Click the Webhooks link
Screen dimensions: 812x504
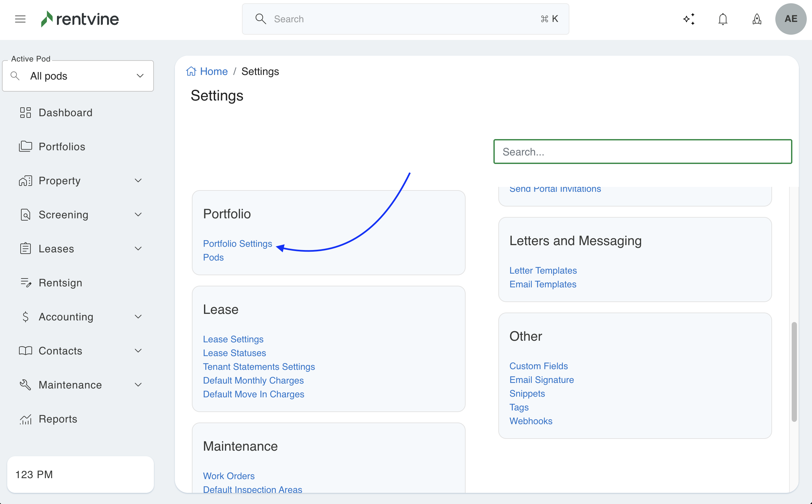[530, 421]
